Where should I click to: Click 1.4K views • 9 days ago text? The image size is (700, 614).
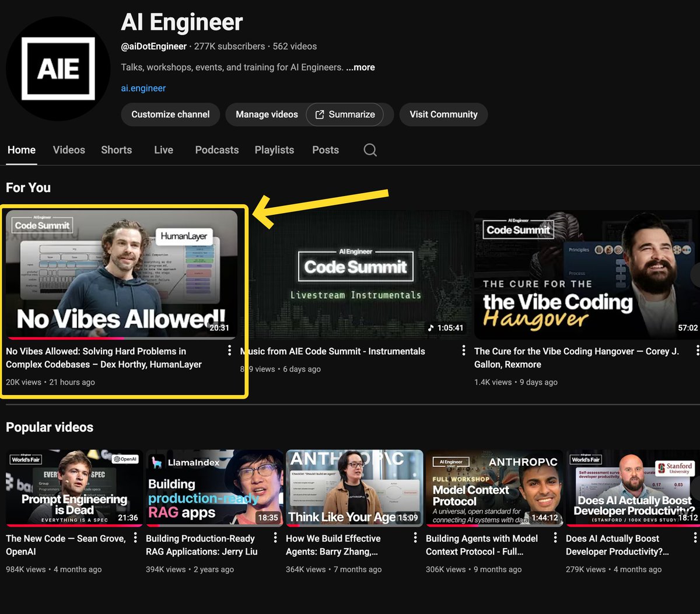tap(516, 382)
